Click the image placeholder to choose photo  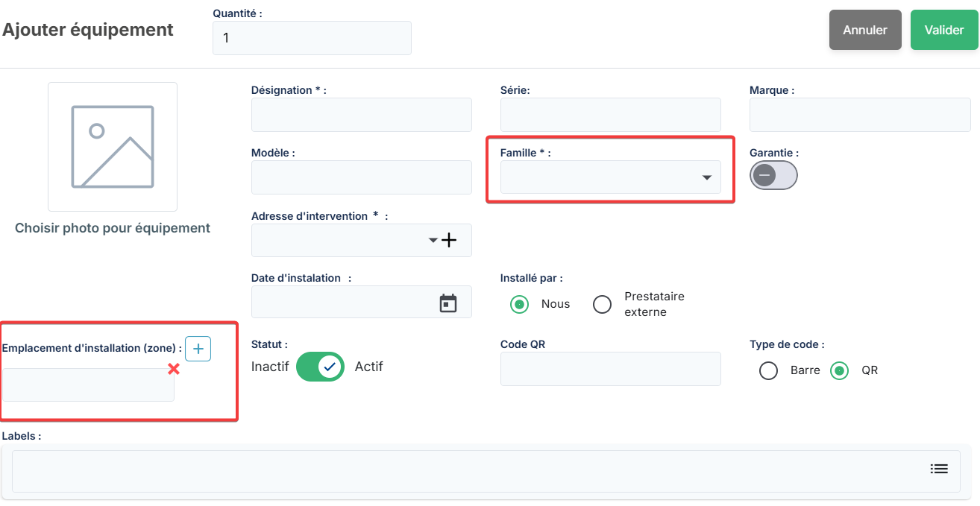coord(113,147)
